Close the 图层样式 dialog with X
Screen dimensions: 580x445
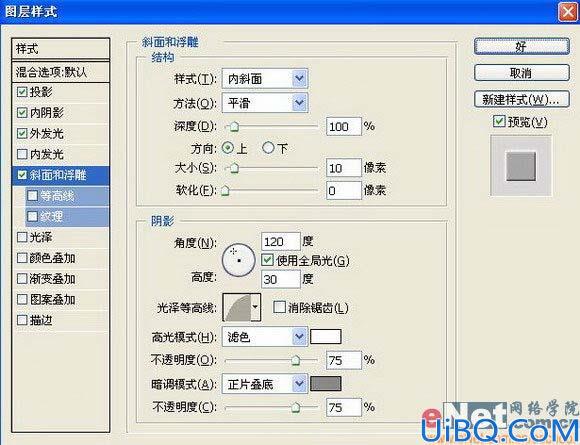[567, 12]
